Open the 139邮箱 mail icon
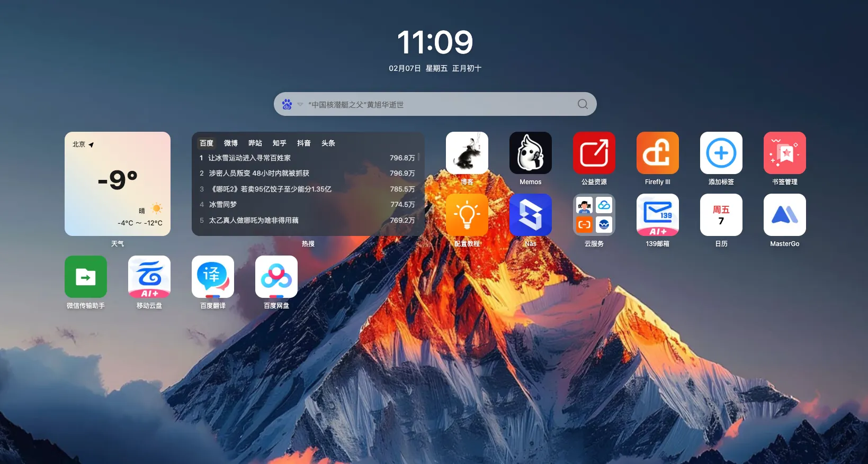Viewport: 868px width, 464px height. 657,215
